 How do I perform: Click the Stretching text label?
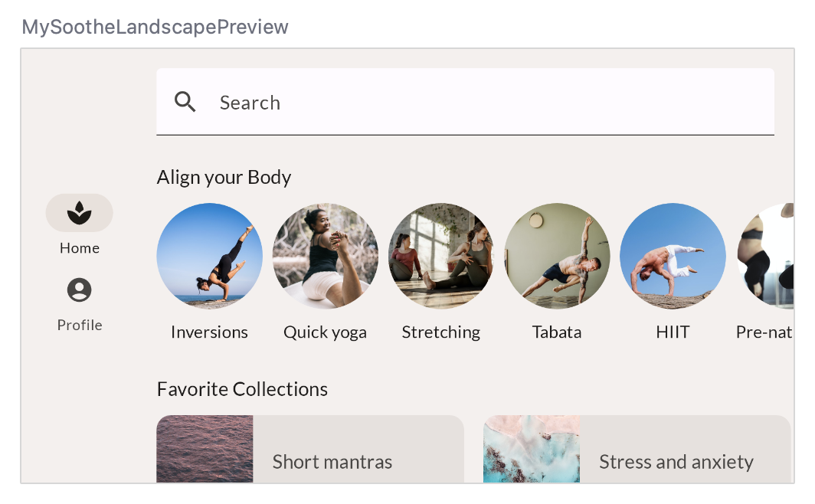click(x=441, y=332)
